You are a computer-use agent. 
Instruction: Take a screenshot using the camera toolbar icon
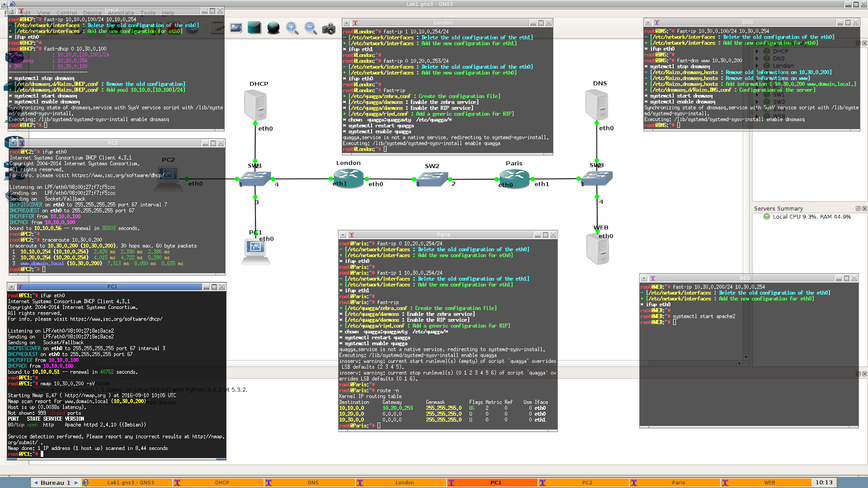(x=328, y=28)
